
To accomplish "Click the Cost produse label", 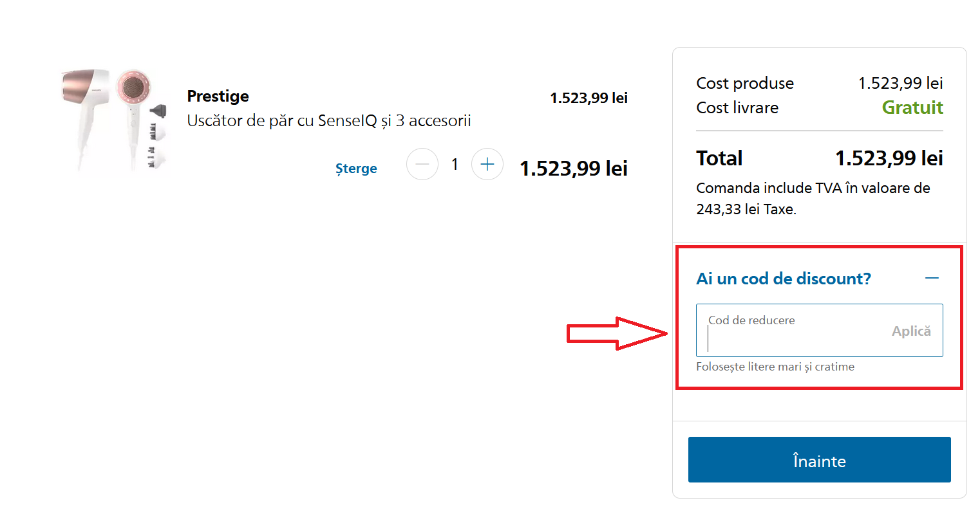I will pyautogui.click(x=745, y=83).
